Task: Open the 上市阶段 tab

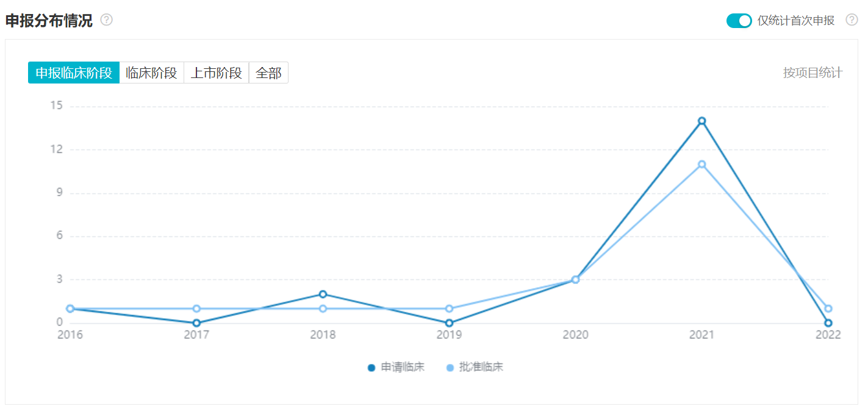Action: coord(217,73)
